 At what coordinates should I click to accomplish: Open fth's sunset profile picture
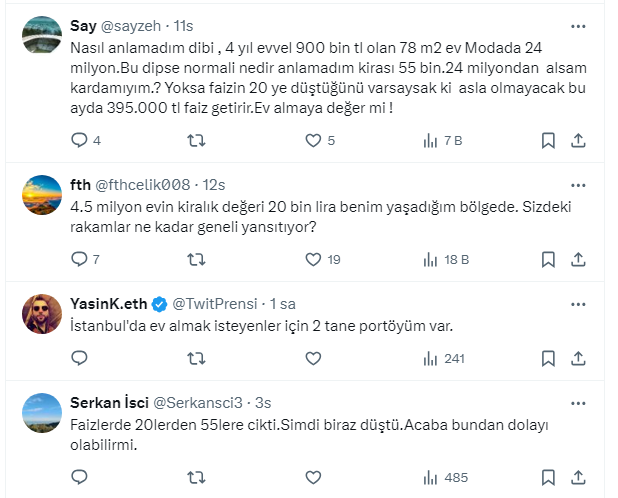pos(42,195)
